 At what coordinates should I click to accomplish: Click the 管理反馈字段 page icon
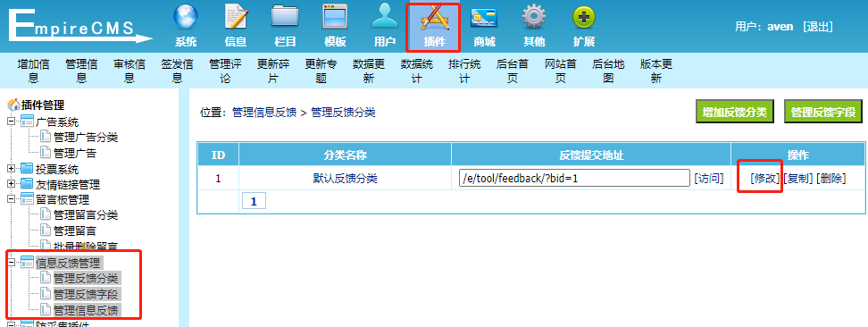46,294
